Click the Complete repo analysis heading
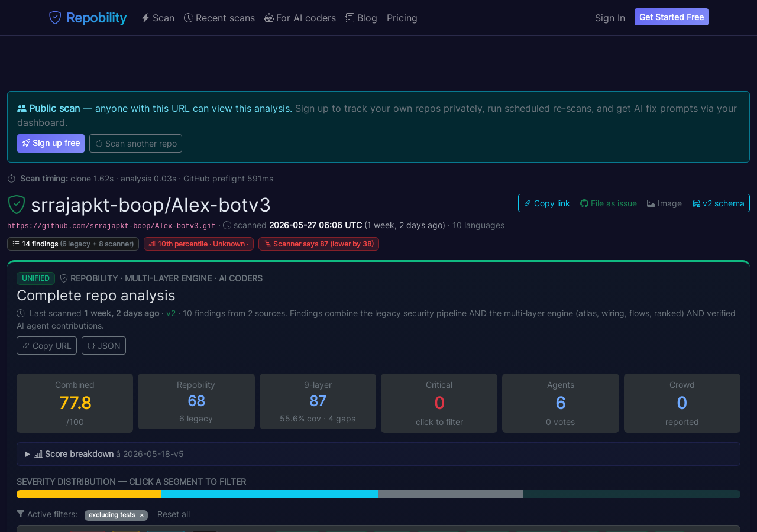Image resolution: width=757 pixels, height=532 pixels. point(96,295)
